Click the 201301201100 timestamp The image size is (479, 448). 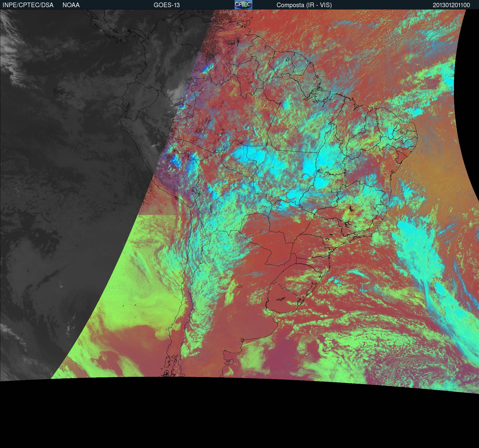tap(451, 5)
